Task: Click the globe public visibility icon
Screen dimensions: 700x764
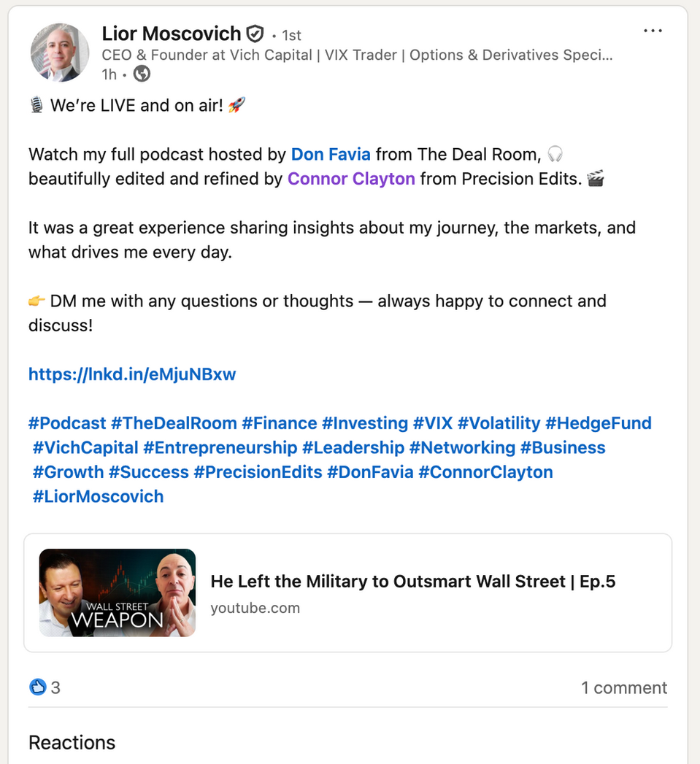Action: coord(142,74)
